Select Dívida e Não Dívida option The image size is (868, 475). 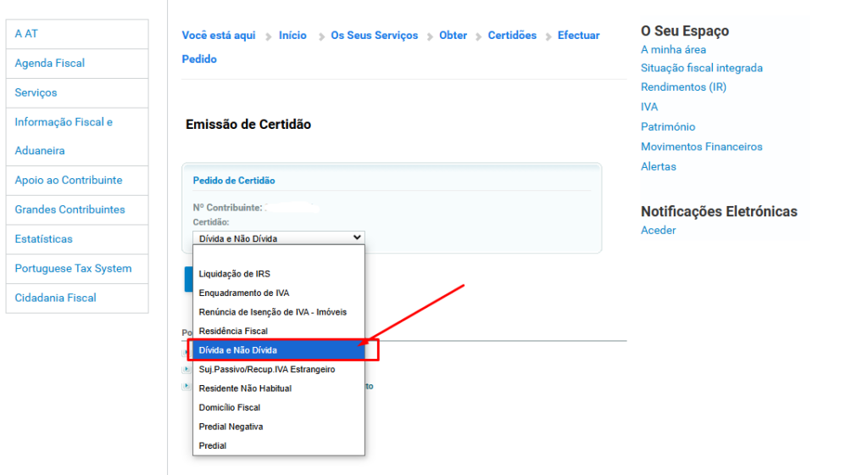tap(237, 349)
